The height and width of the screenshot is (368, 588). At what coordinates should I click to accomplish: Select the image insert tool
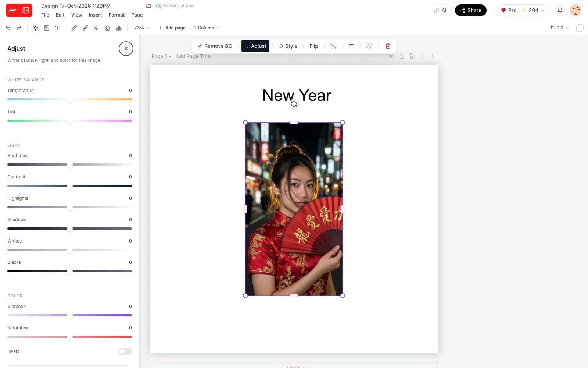point(47,28)
